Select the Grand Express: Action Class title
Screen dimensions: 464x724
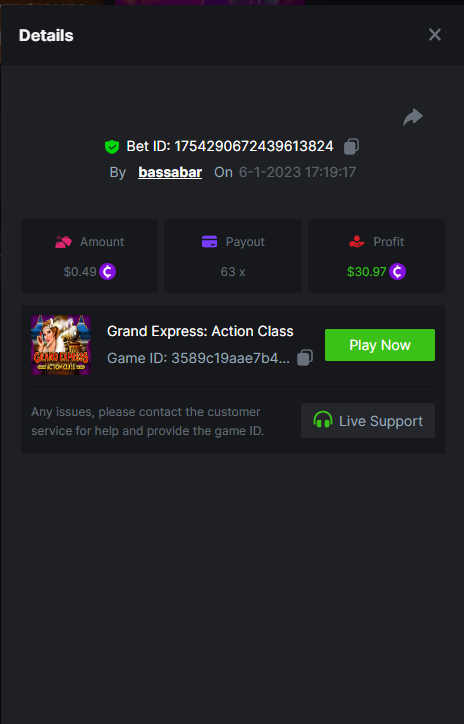(200, 331)
